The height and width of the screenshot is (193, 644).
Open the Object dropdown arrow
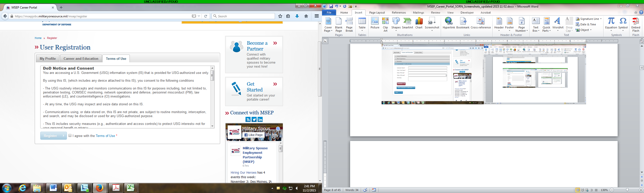[x=591, y=30]
